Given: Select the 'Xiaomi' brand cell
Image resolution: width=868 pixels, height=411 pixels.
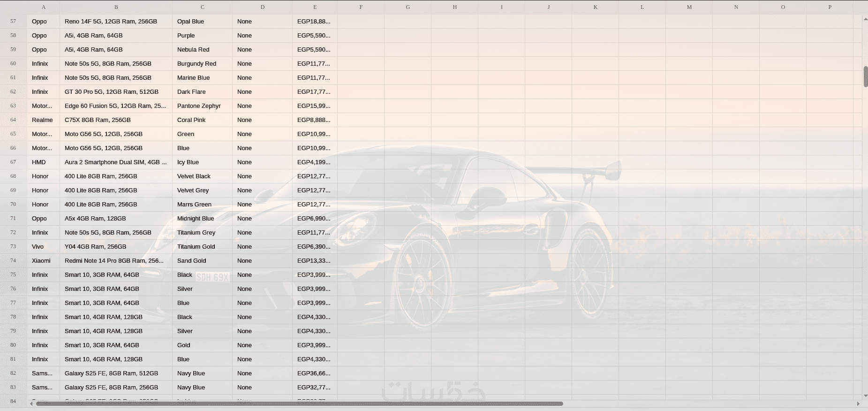Looking at the screenshot, I should coord(44,260).
